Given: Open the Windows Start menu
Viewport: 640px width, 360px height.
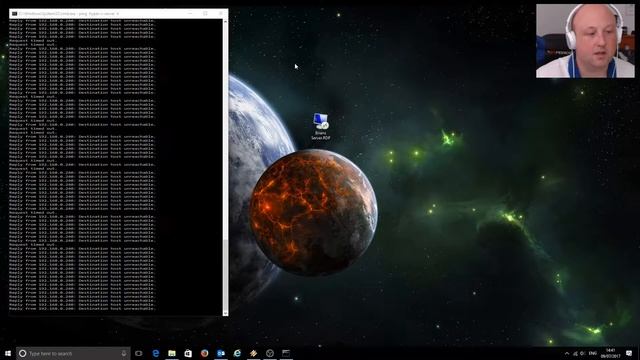Looking at the screenshot, I should tap(8, 353).
